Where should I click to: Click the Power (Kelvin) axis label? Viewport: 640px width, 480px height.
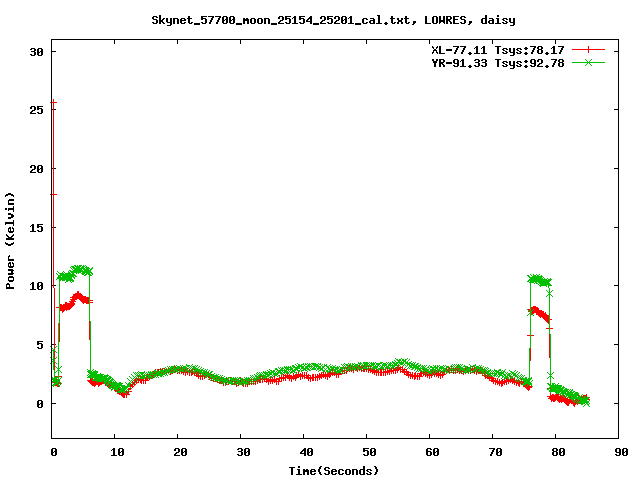click(x=10, y=241)
